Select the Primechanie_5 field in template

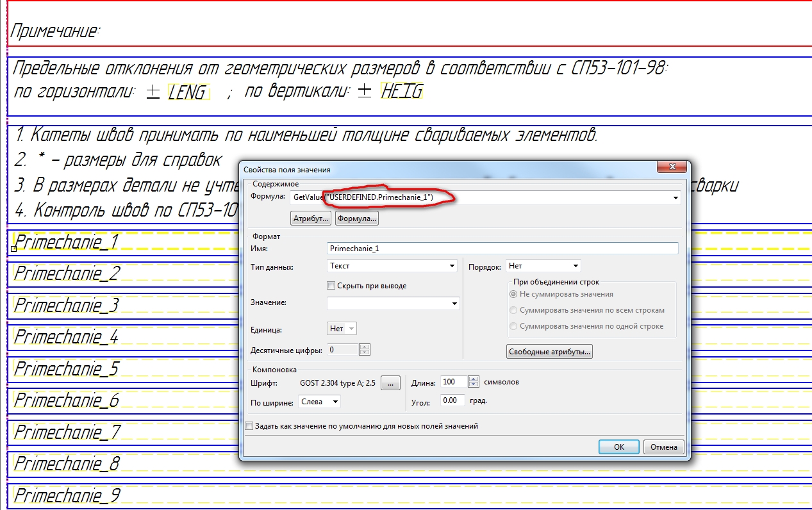pyautogui.click(x=67, y=368)
